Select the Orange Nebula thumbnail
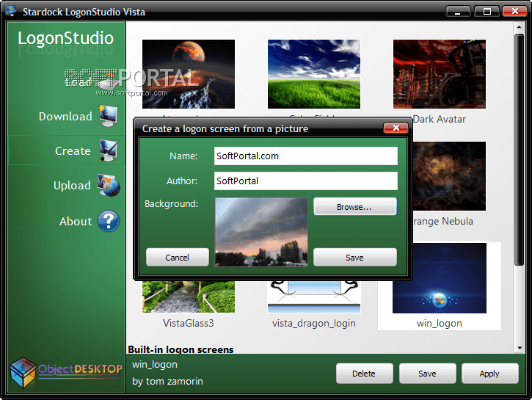 pyautogui.click(x=449, y=176)
